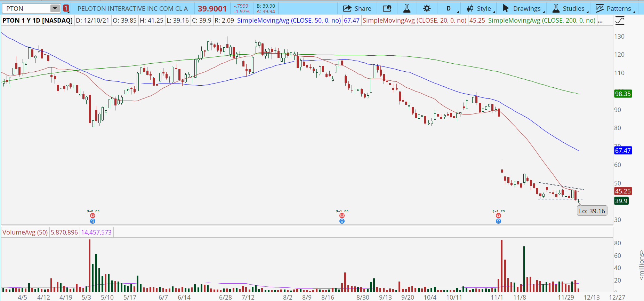Click the earnings phone icon near 11/1
644x301 pixels.
[x=498, y=216]
